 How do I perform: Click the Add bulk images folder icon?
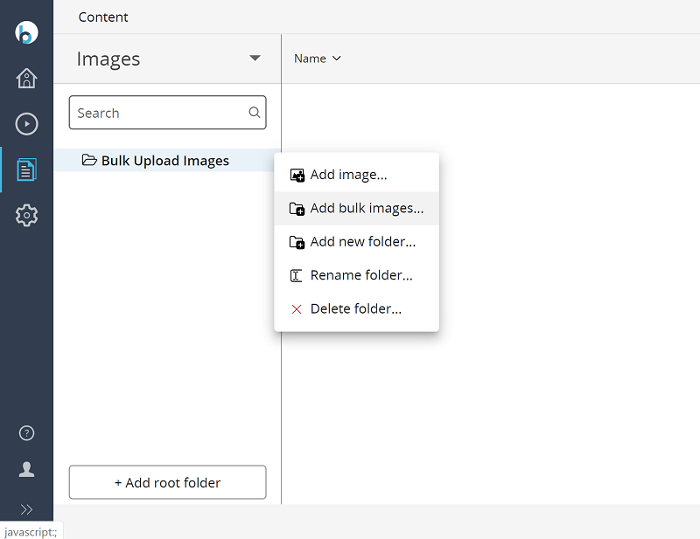coord(297,209)
